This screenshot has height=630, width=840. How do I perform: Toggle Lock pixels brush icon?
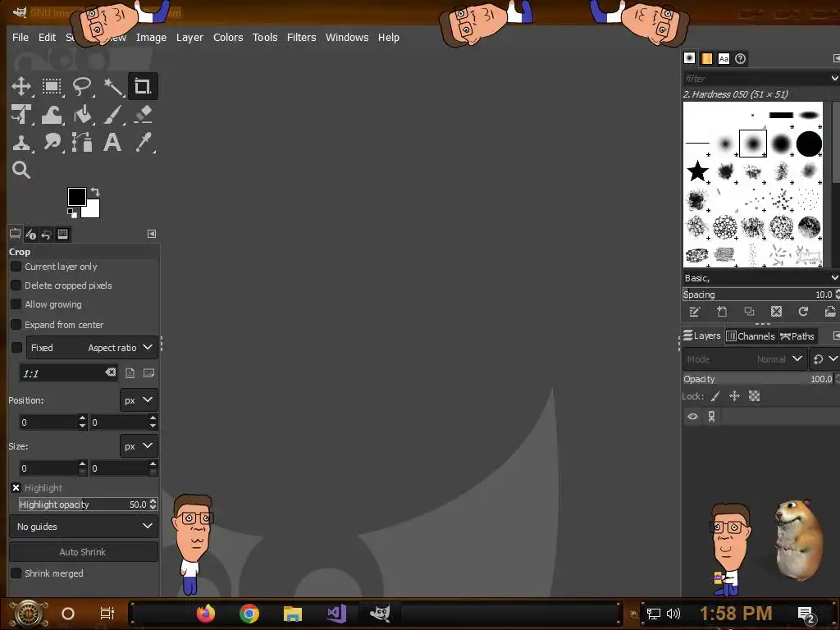coord(715,396)
